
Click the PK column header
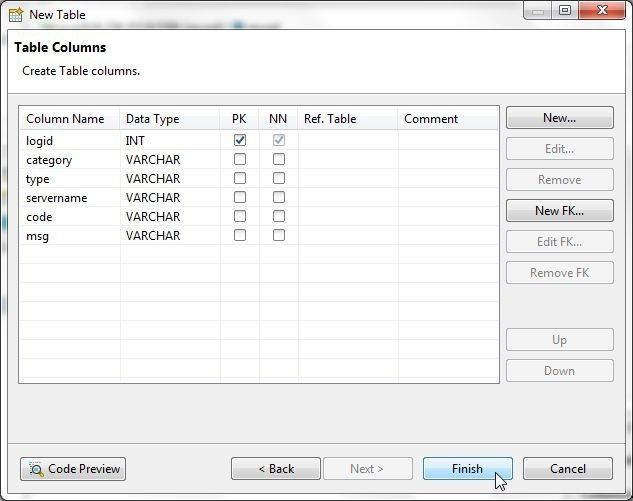pos(239,119)
